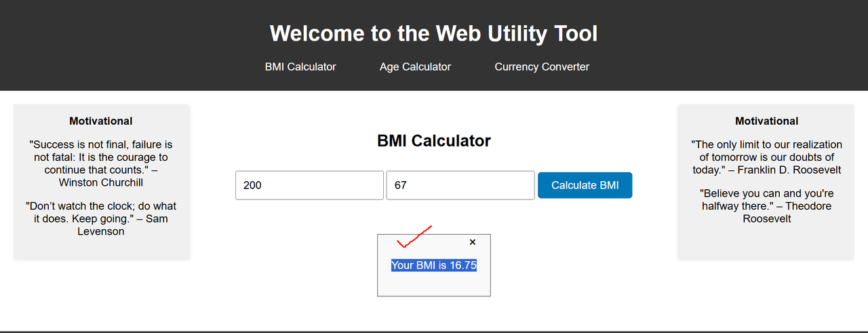Click the Theodore Roosevelt quote
Image resolution: width=868 pixels, height=333 pixels.
(x=767, y=206)
